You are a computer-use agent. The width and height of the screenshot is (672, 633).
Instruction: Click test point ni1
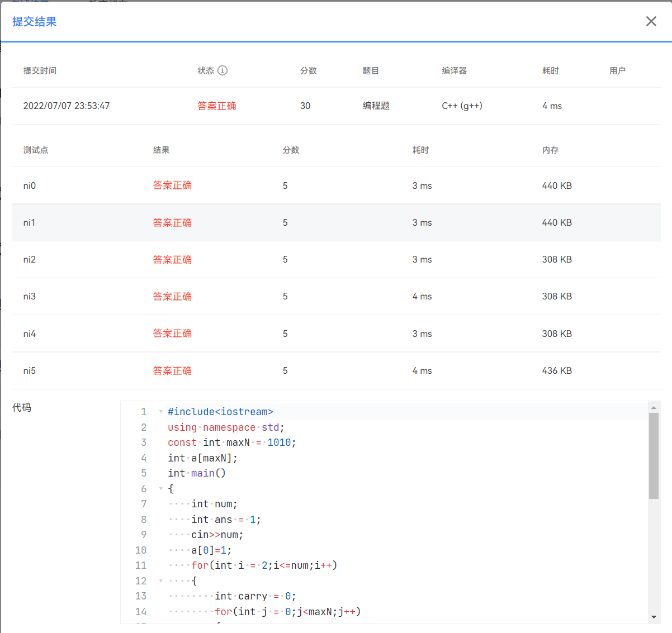(x=30, y=222)
